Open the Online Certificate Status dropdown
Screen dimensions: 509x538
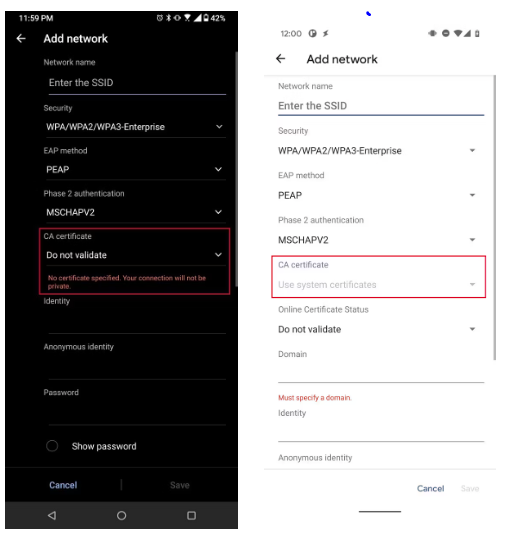pos(378,329)
